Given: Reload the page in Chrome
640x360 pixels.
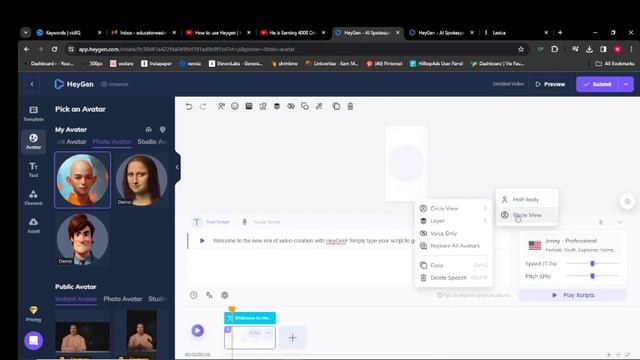Looking at the screenshot, I should tap(54, 49).
